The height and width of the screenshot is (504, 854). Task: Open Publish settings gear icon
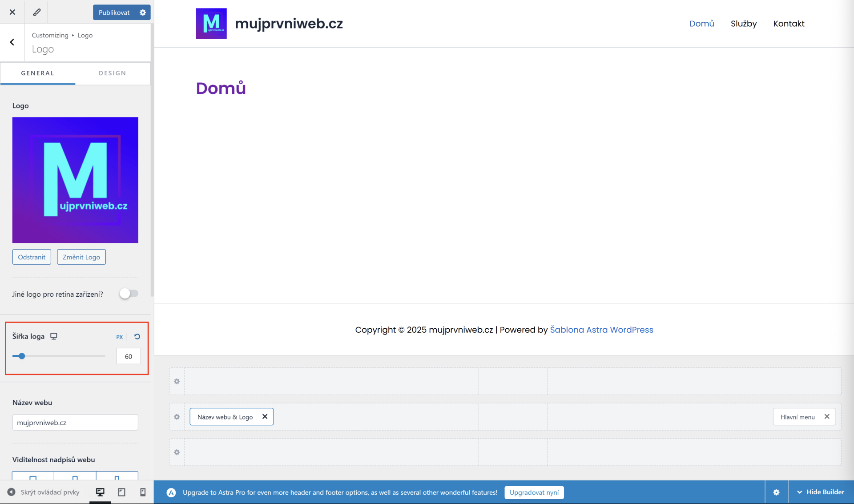143,12
